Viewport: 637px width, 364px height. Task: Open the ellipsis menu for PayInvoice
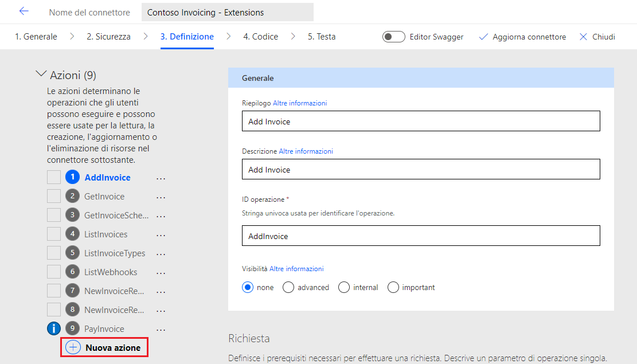pos(161,330)
